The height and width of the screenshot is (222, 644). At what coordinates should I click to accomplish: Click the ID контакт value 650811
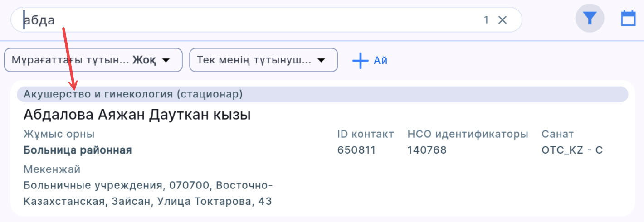click(356, 150)
